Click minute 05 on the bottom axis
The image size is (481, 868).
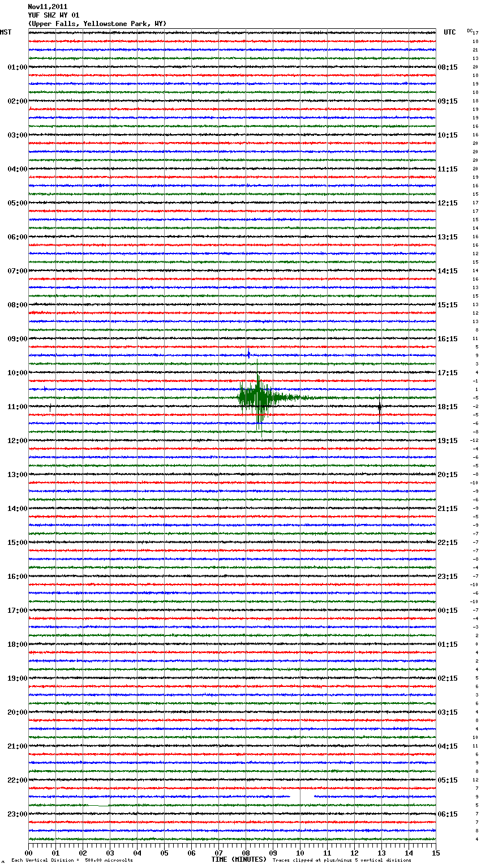164,853
